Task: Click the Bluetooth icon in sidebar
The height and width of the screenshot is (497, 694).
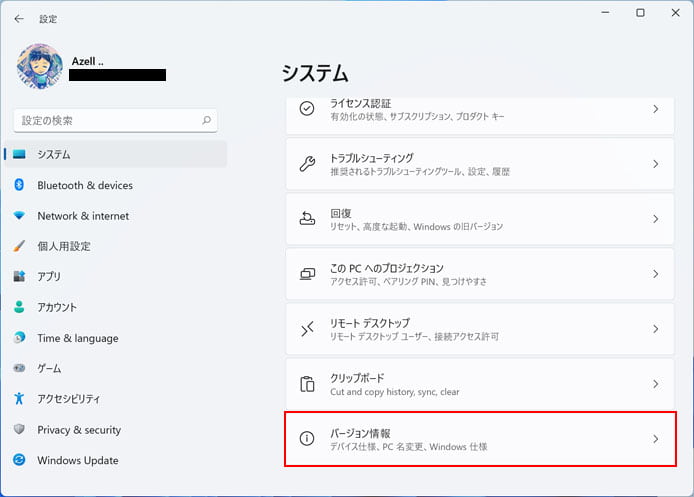Action: [19, 185]
